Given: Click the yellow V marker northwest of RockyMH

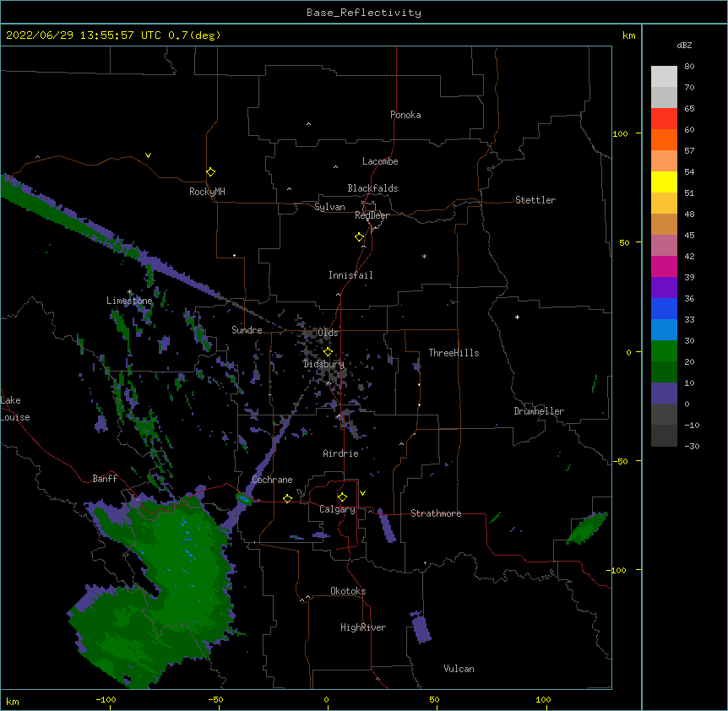Looking at the screenshot, I should click(x=148, y=155).
